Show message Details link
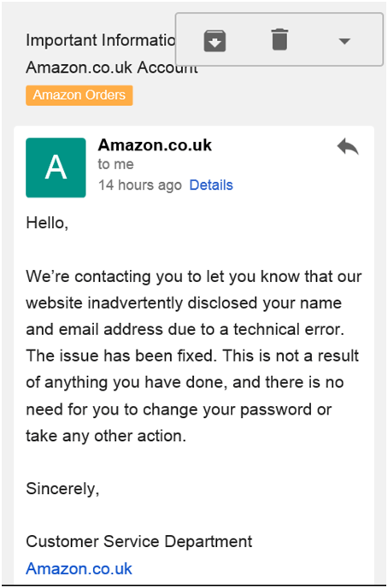This screenshot has width=388, height=588. click(x=211, y=185)
